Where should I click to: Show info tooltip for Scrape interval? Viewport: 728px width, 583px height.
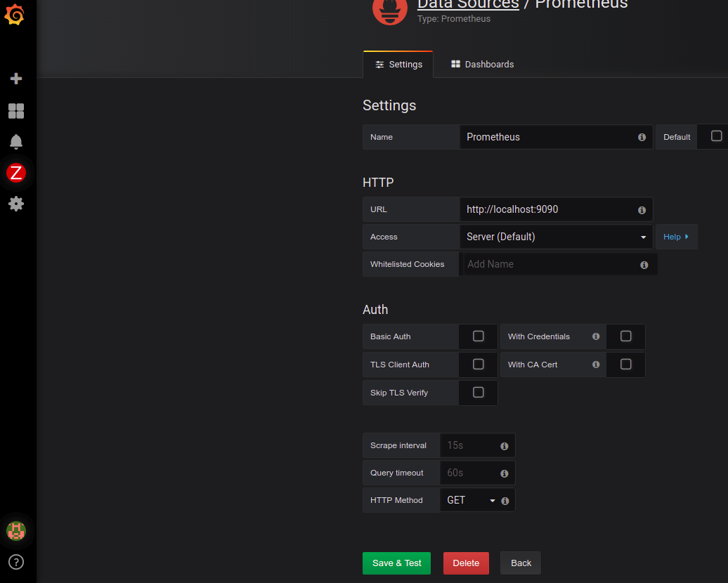505,446
